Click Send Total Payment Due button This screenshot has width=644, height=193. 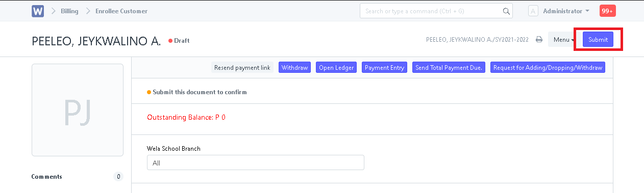449,67
